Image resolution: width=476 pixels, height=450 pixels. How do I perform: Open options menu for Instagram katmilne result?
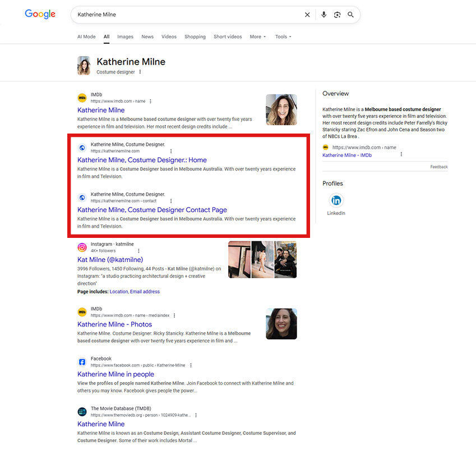(139, 251)
